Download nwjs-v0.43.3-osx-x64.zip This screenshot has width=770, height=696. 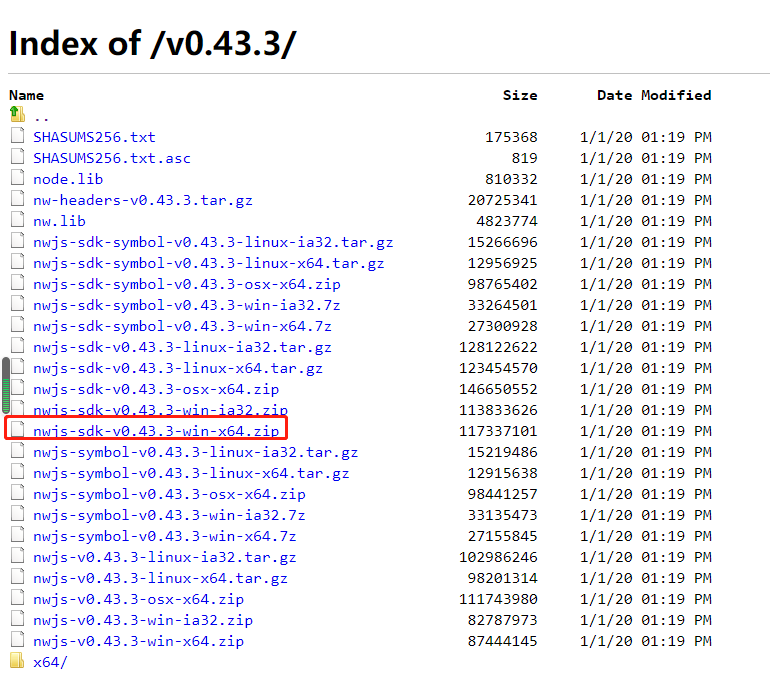click(x=138, y=599)
